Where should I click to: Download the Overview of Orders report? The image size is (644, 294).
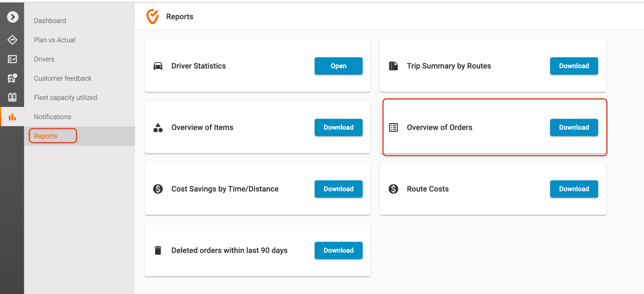573,128
